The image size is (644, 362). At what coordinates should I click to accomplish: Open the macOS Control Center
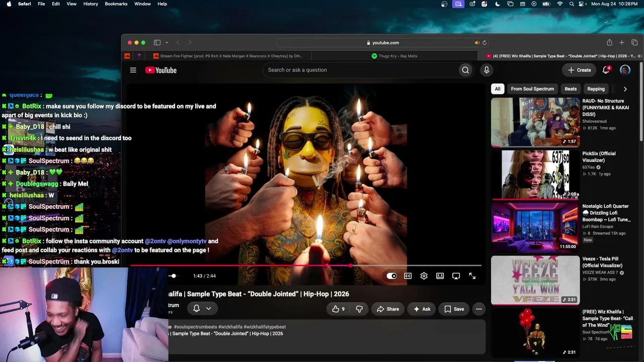click(x=582, y=4)
